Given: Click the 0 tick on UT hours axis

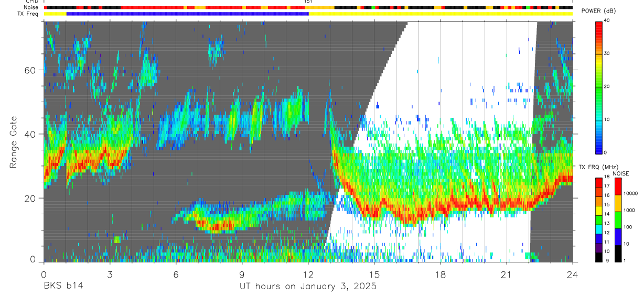Looking at the screenshot, I should pyautogui.click(x=44, y=274).
